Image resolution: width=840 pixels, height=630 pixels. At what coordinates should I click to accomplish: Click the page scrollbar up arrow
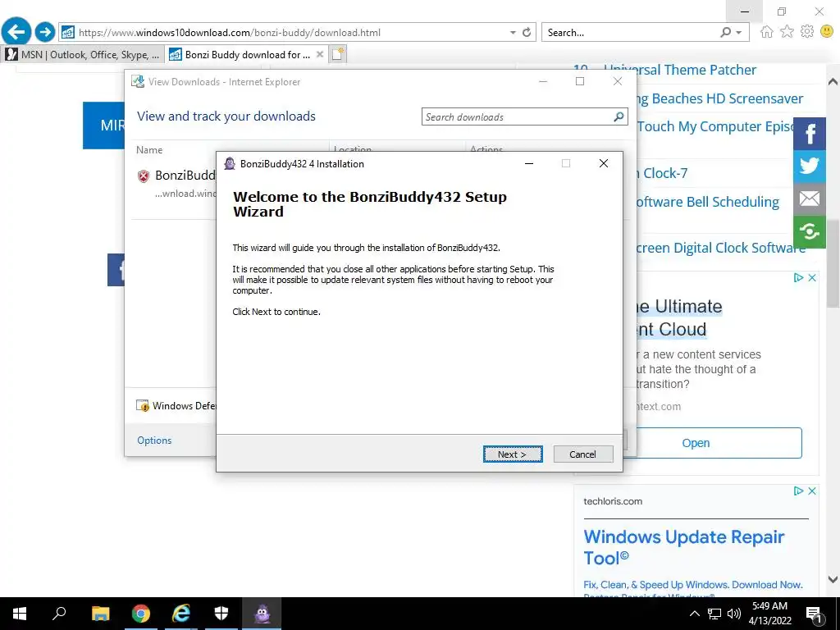point(833,82)
